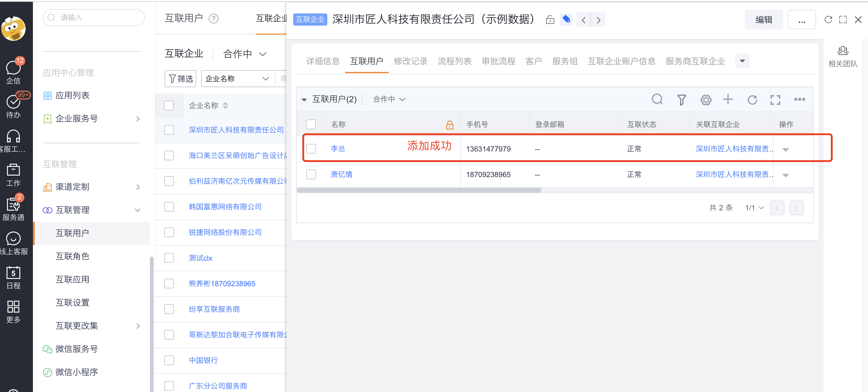Screen dimensions: 868x392
Task: Check the 测试clx row checkbox
Action: coord(169,258)
